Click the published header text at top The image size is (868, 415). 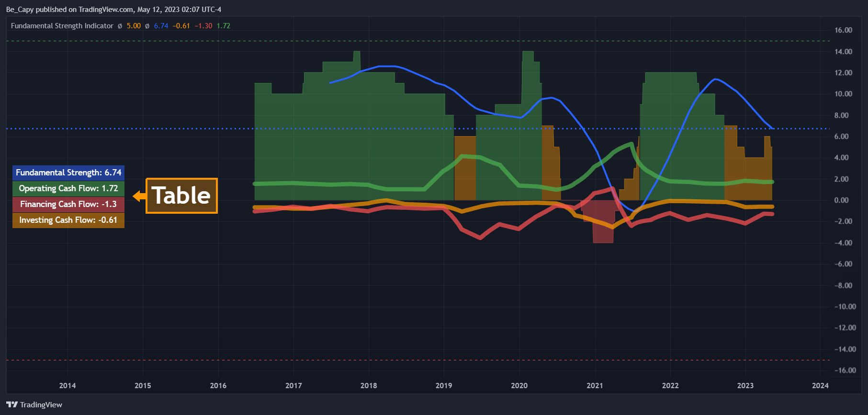click(x=113, y=10)
